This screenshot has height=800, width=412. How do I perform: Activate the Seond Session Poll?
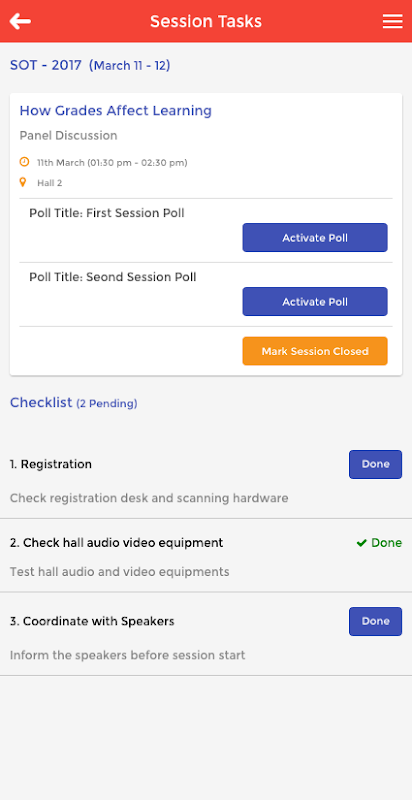pos(315,302)
